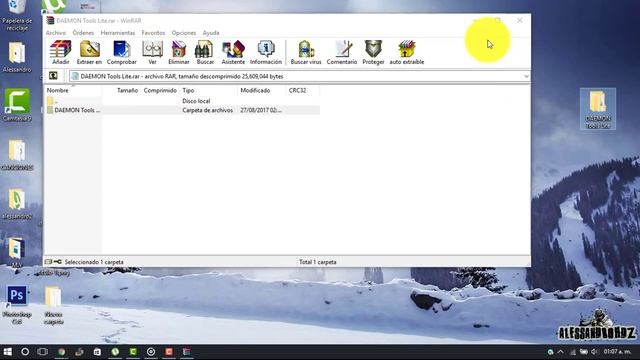Expand the archive path dropdown arrow
Viewport: 640px width, 360px height.
[x=526, y=76]
